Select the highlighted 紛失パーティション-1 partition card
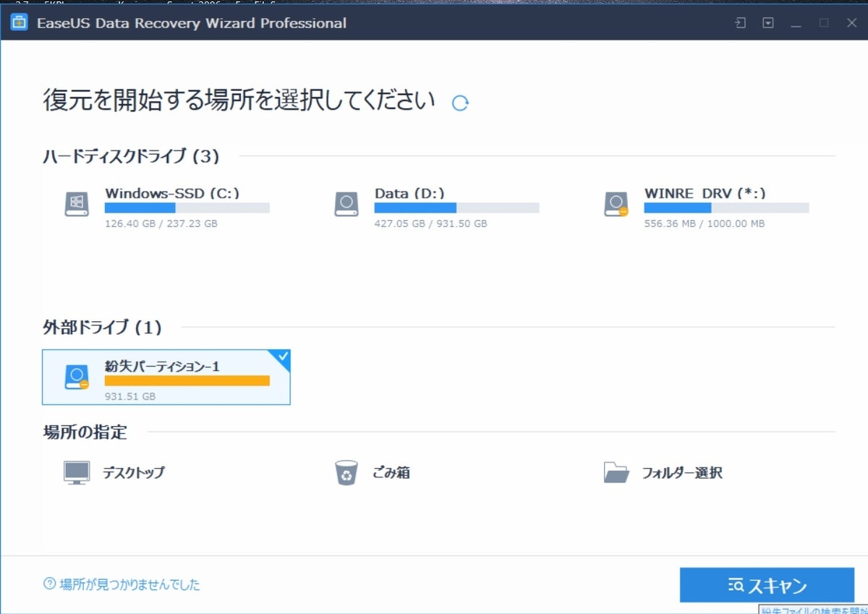The image size is (868, 614). (166, 377)
